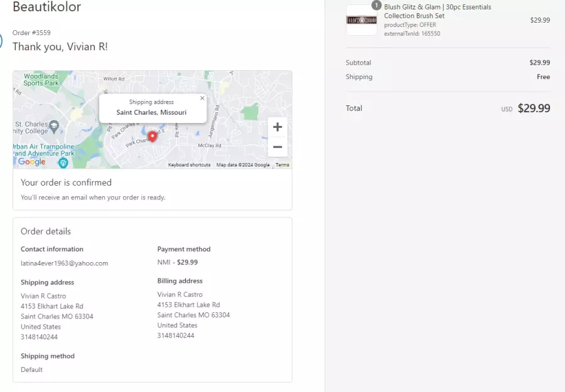Click the St. Charles Community College map marker
565x392 pixels.
[x=54, y=126]
